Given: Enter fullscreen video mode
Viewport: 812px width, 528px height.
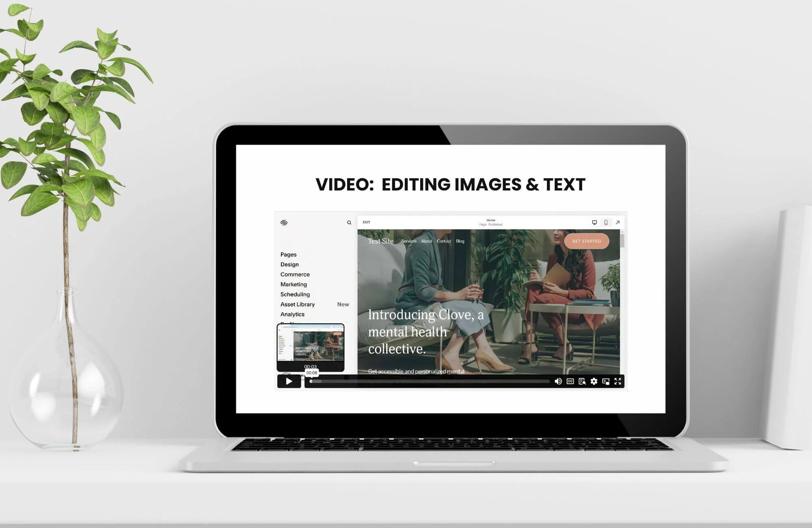Looking at the screenshot, I should coord(618,381).
